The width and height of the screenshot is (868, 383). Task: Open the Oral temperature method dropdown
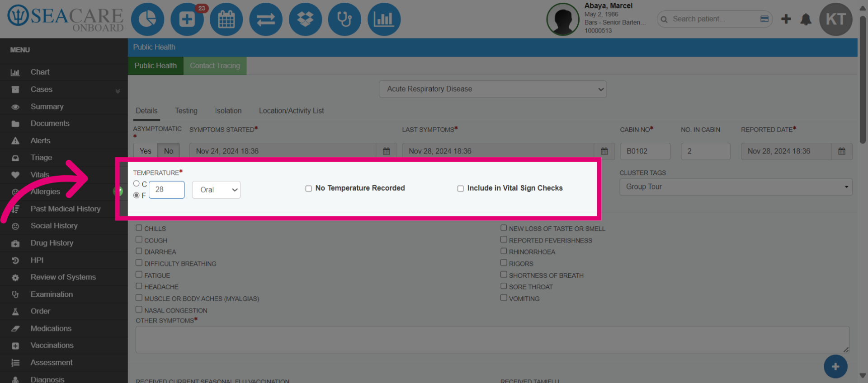coord(216,190)
